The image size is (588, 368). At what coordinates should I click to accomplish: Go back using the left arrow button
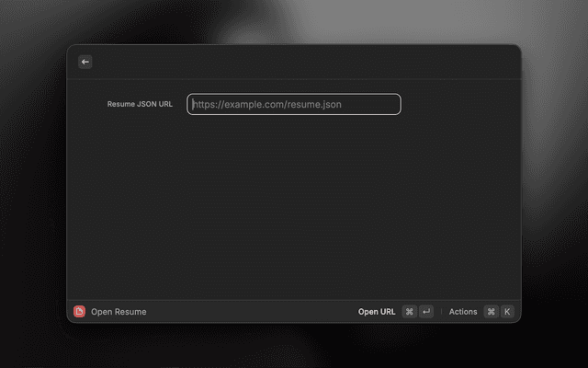[85, 62]
